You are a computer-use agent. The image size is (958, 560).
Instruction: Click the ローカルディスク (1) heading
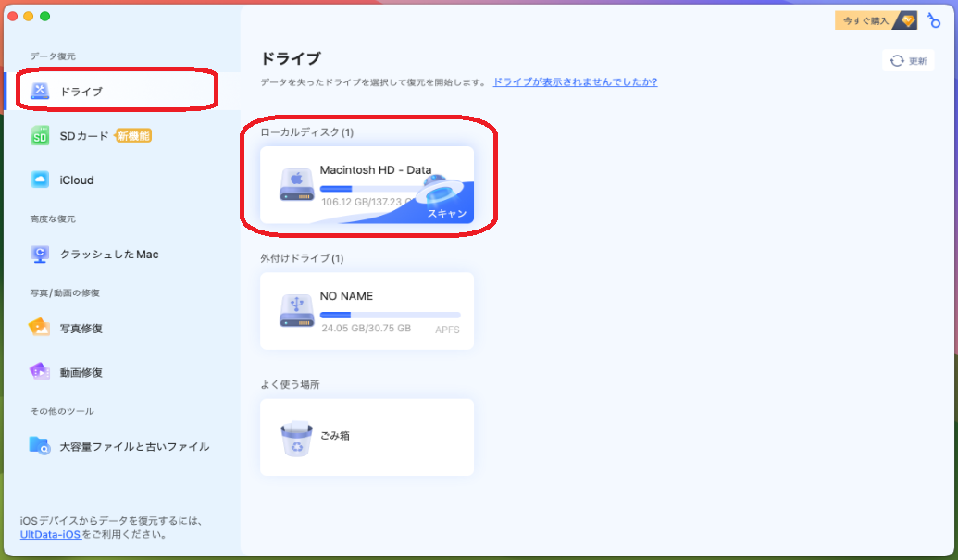tap(306, 132)
